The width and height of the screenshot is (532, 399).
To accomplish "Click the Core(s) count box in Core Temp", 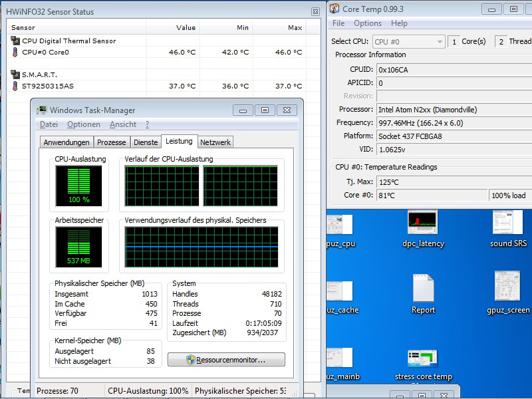I will tap(454, 42).
